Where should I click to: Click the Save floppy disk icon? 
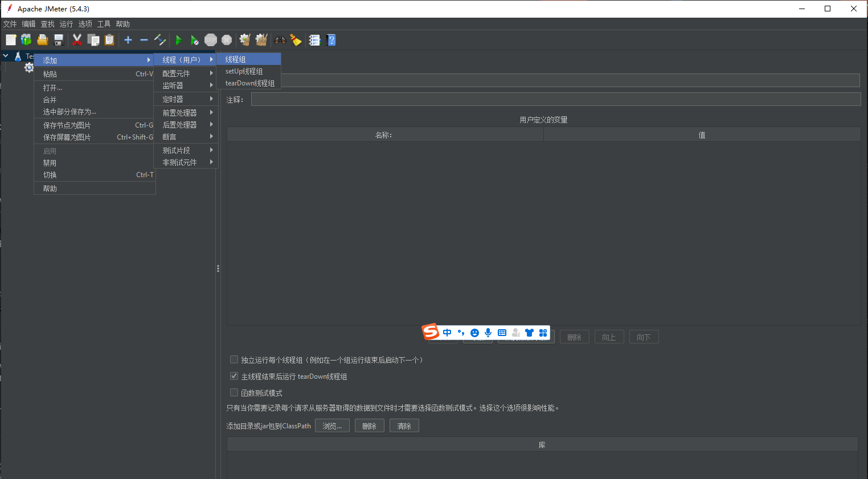click(x=58, y=40)
